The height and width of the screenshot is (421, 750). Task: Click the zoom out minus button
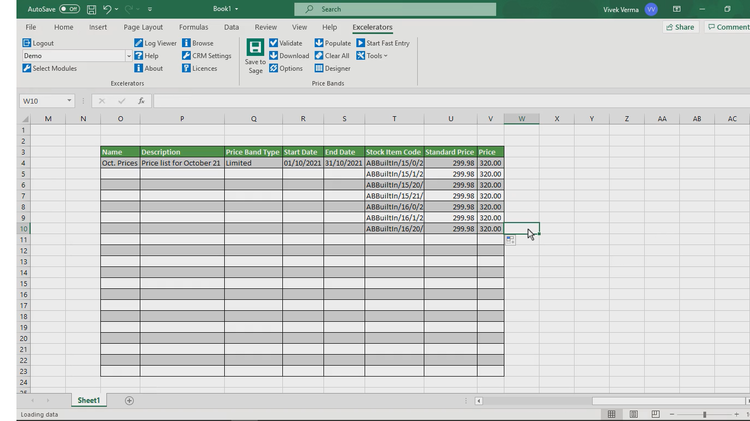[672, 414]
